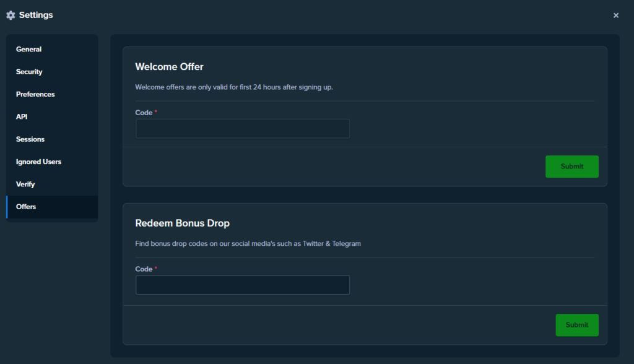The width and height of the screenshot is (634, 364).
Task: Click the Code label under Welcome Offer
Action: pos(144,113)
